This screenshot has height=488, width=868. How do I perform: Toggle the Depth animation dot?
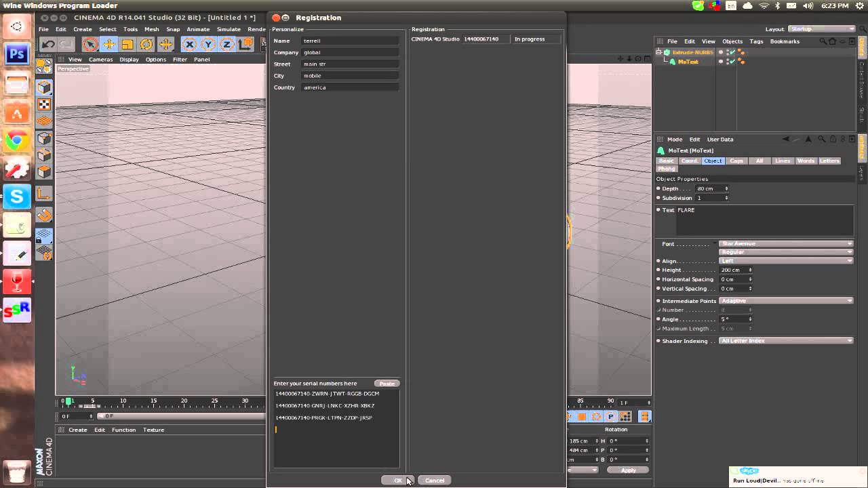pos(658,188)
